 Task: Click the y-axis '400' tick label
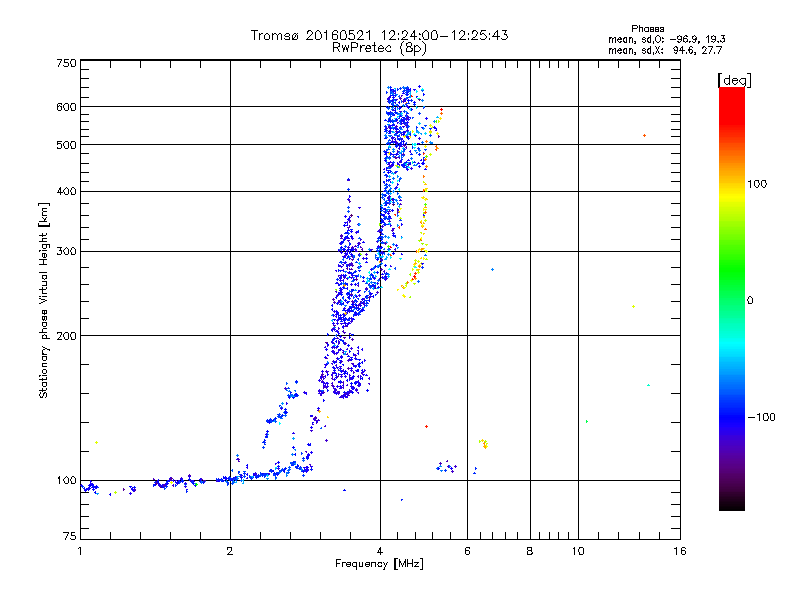(x=66, y=191)
